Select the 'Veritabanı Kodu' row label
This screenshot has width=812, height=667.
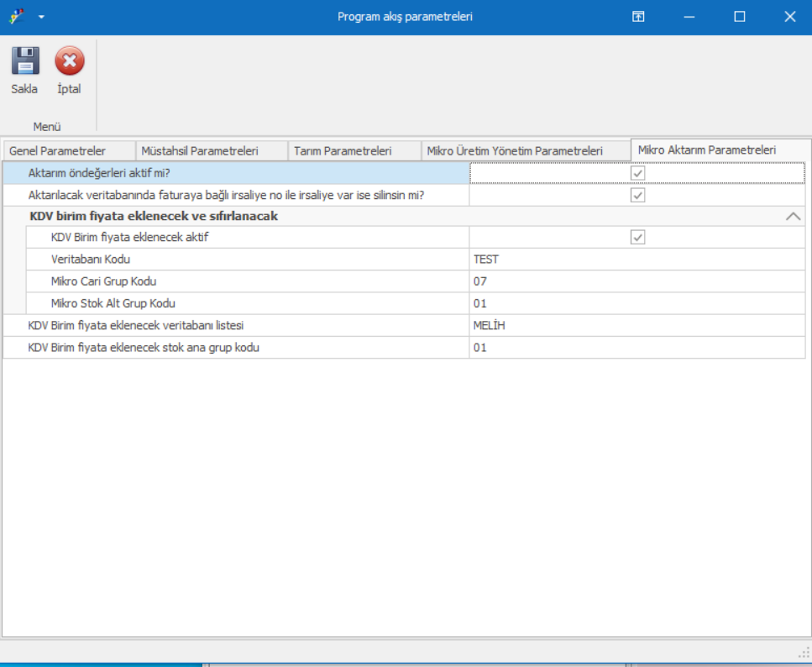tap(91, 259)
